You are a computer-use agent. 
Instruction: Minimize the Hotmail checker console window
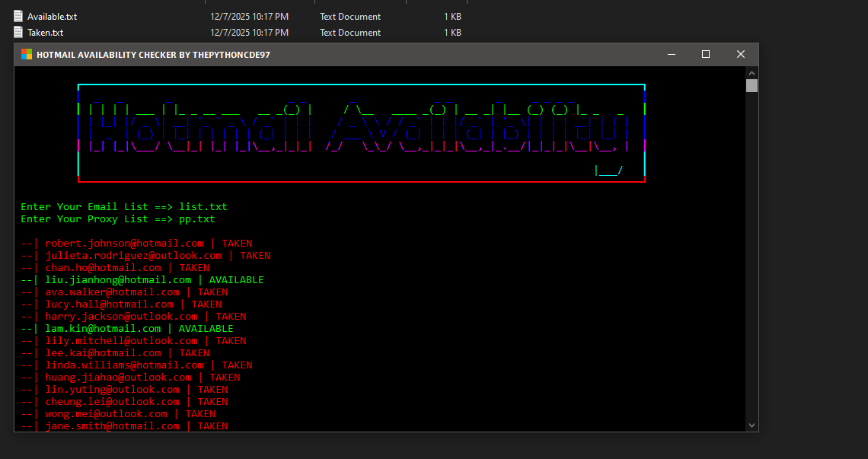672,54
